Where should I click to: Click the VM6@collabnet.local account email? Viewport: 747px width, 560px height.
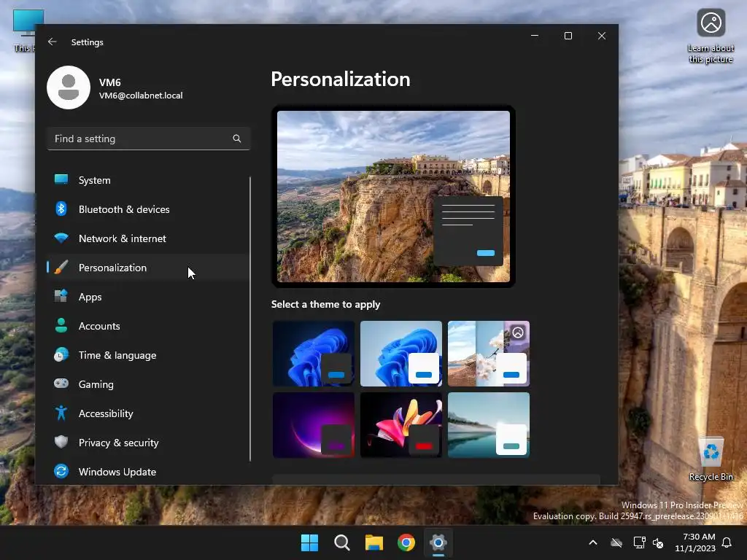(141, 96)
